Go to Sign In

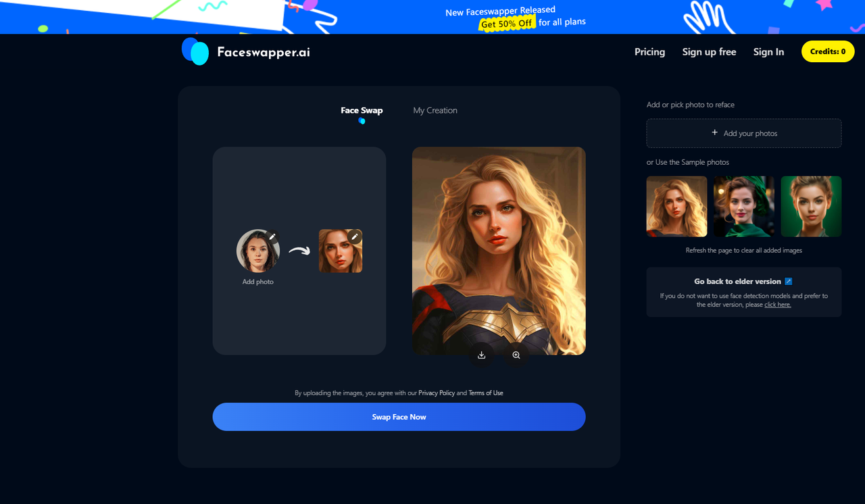click(x=768, y=51)
